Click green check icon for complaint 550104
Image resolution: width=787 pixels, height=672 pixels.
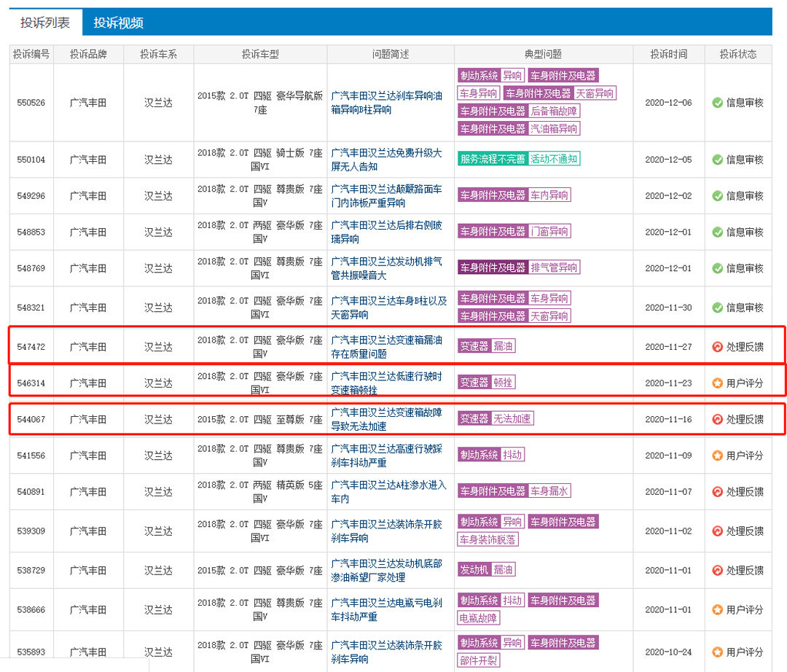point(717,160)
